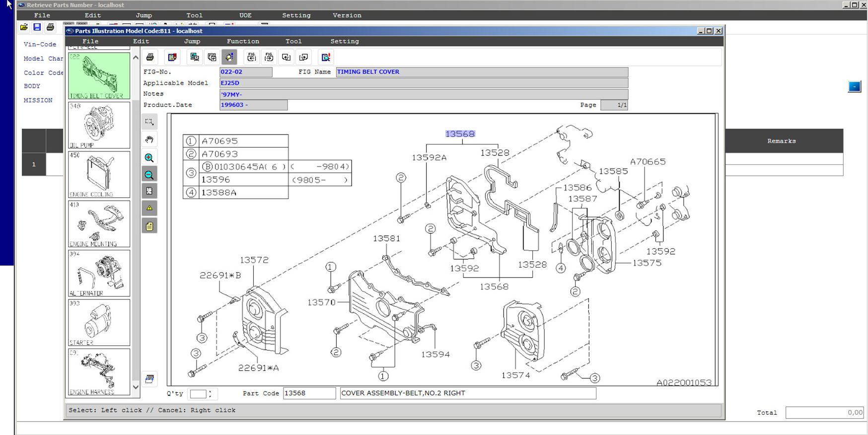The height and width of the screenshot is (435, 868).
Task: Select the zoom out magnifier tool
Action: coord(149,175)
